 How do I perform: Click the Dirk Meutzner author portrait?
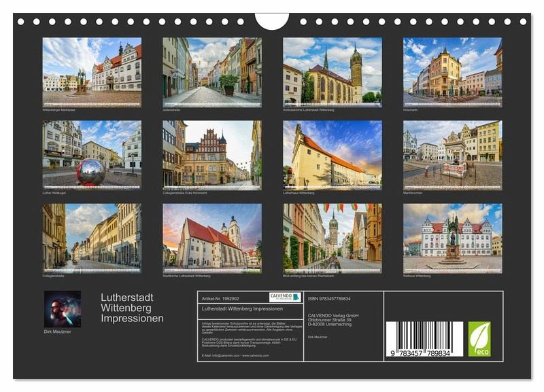[x=63, y=309]
